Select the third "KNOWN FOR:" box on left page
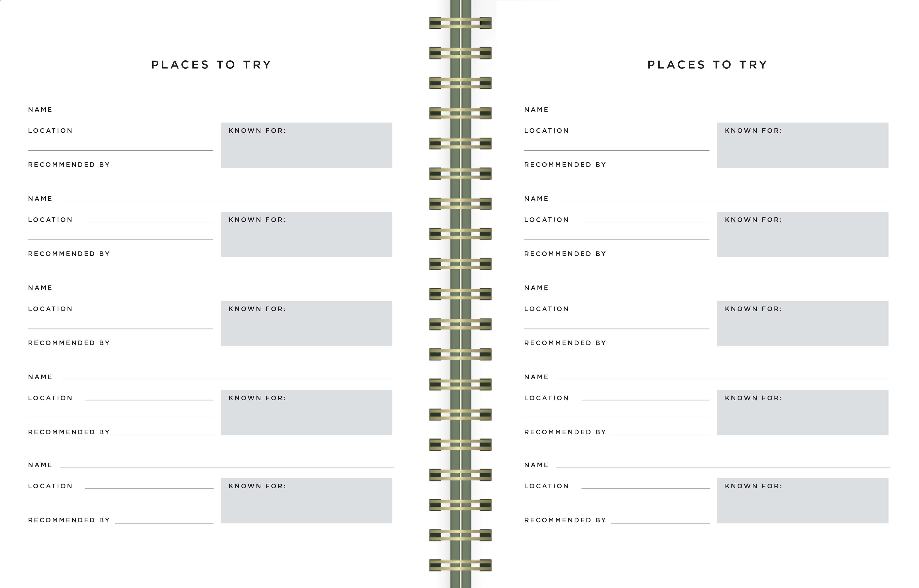 coord(306,323)
